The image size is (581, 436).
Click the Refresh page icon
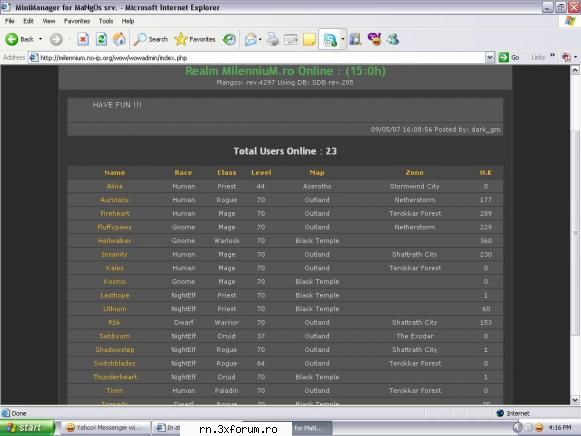[x=101, y=39]
